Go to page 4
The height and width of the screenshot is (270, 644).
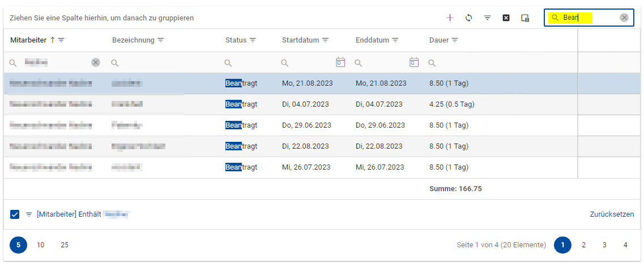[x=625, y=245]
